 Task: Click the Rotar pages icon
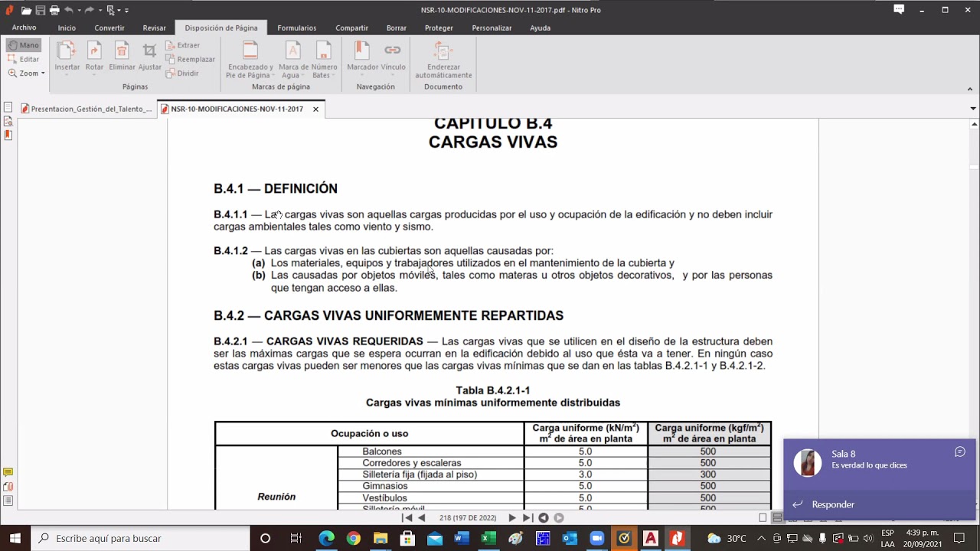94,51
